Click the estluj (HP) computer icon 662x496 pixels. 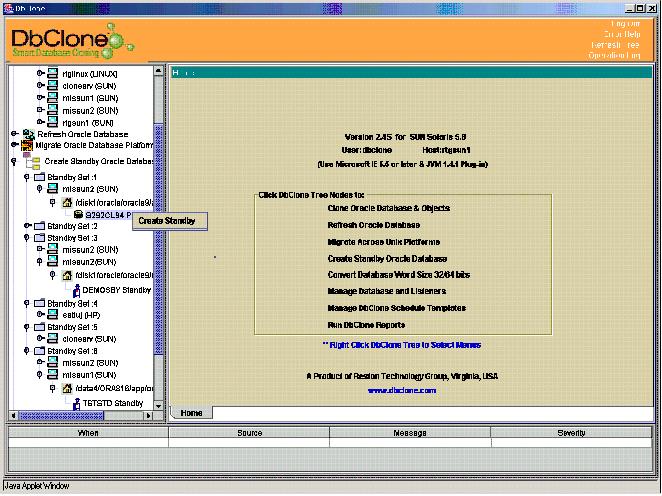[x=52, y=314]
